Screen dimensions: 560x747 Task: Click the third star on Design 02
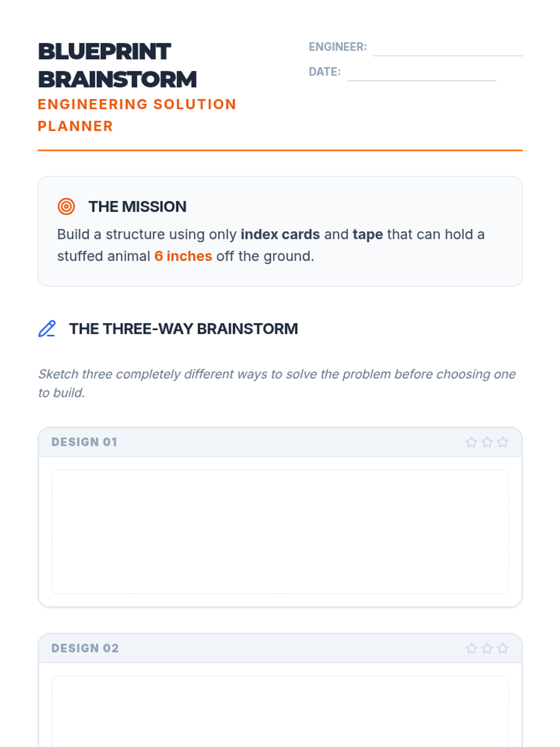click(503, 648)
